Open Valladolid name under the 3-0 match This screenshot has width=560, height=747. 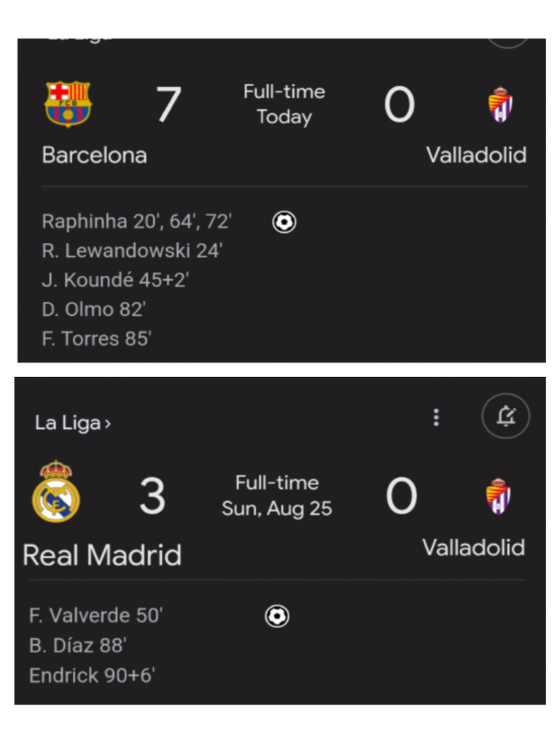474,547
